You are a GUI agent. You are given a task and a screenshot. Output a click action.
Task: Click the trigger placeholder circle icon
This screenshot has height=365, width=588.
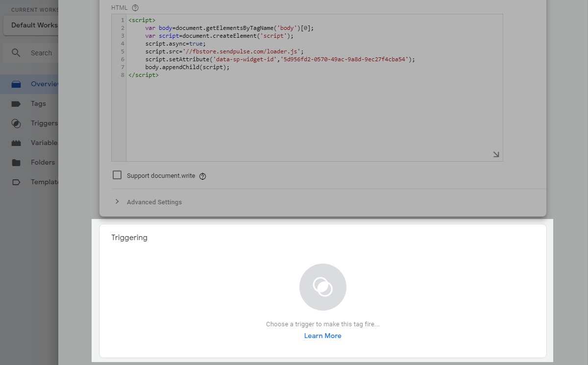pos(323,287)
